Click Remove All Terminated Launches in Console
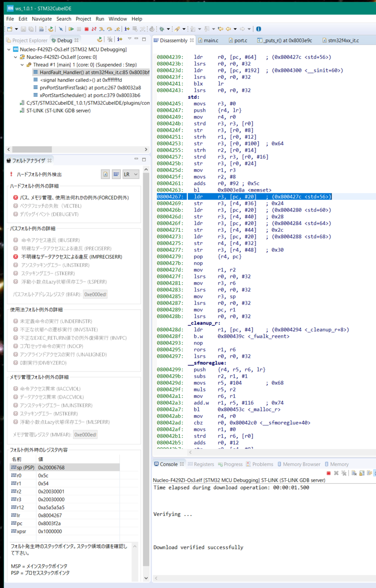The image size is (376, 588). point(344,473)
